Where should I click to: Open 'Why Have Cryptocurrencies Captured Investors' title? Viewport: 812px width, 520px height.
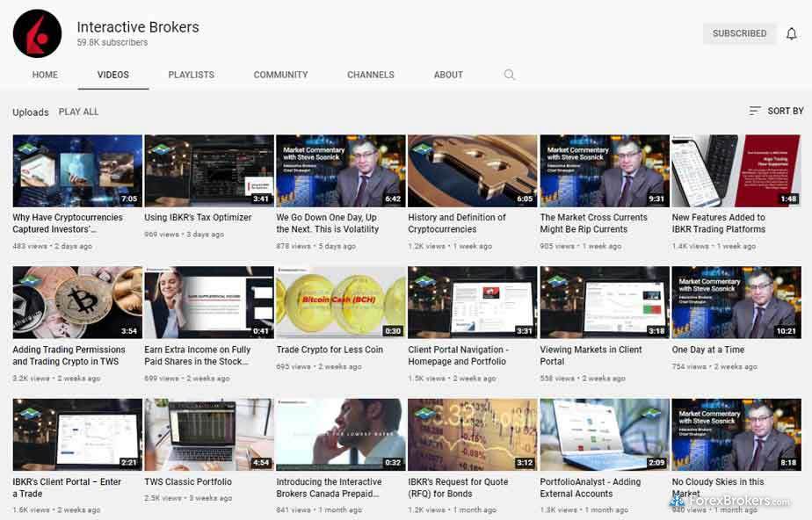click(x=68, y=223)
